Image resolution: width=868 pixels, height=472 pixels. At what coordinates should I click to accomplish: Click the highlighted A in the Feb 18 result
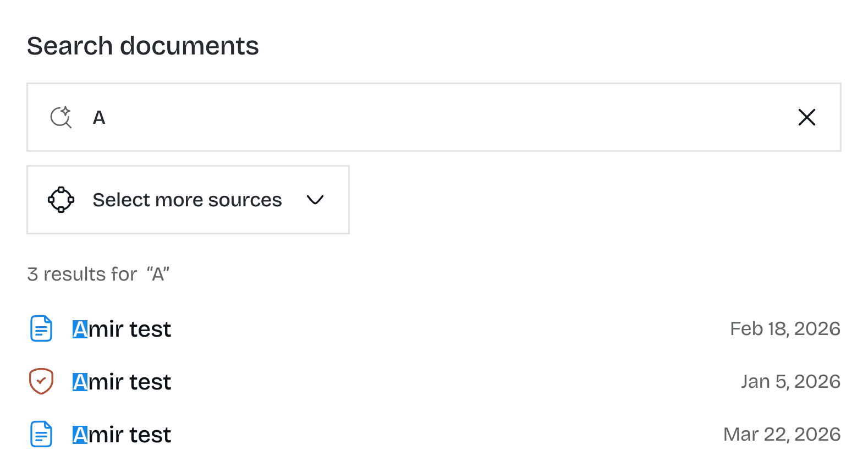click(80, 329)
